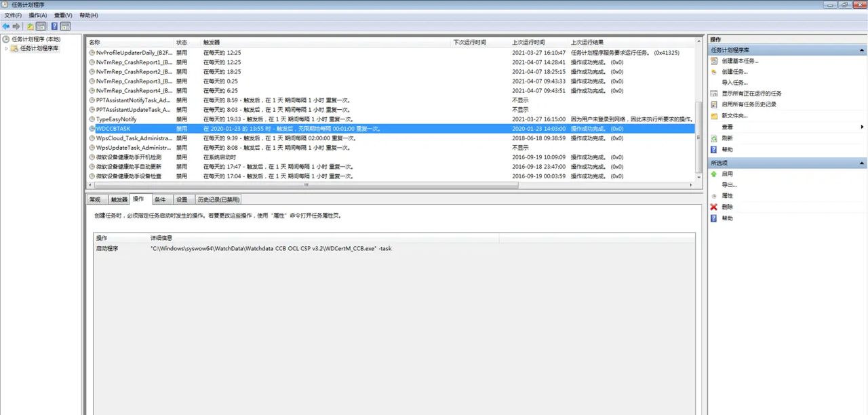
Task: Select the WpsUpdateTask_Administr... row
Action: click(391, 147)
